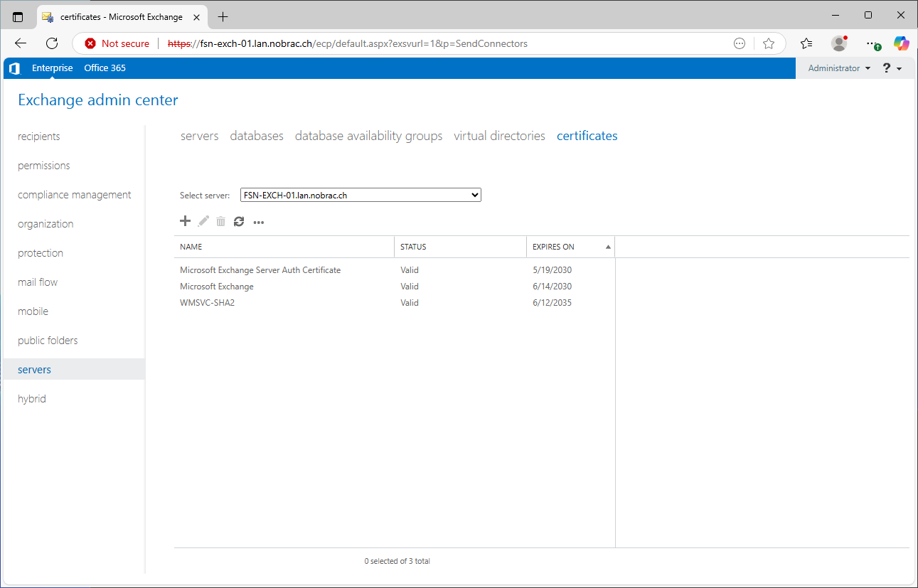Open the mobile section
The width and height of the screenshot is (918, 588).
33,311
